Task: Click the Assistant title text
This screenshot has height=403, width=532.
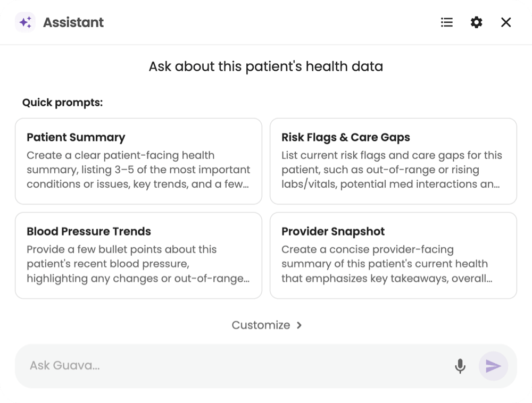Action: pos(73,22)
